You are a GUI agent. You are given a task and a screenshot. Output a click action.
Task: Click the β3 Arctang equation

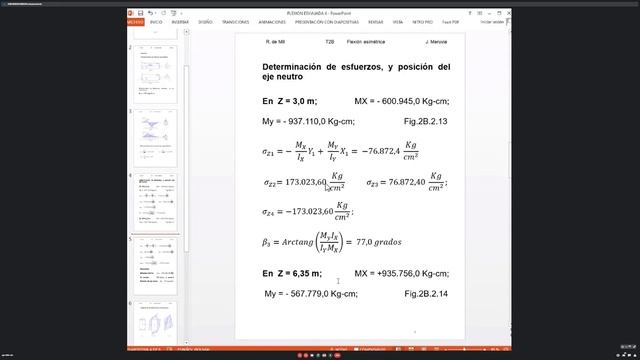point(332,242)
